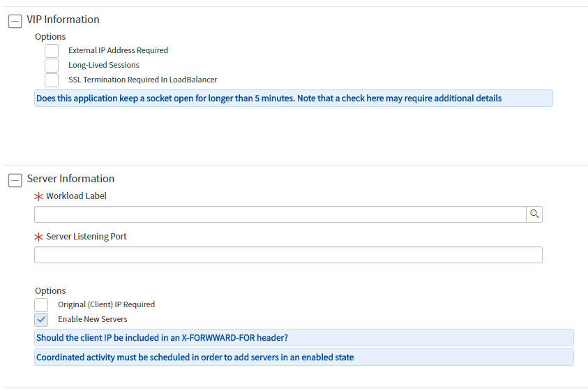Uncheck the Enable New Servers checkbox
Screen dimensions: 588x391
pos(41,319)
